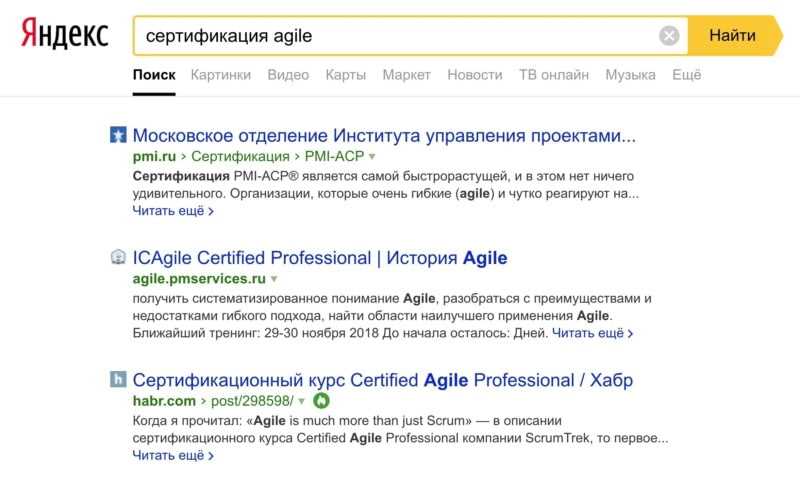The height and width of the screenshot is (477, 800).
Task: Switch to the Картинки tab
Action: (x=221, y=75)
